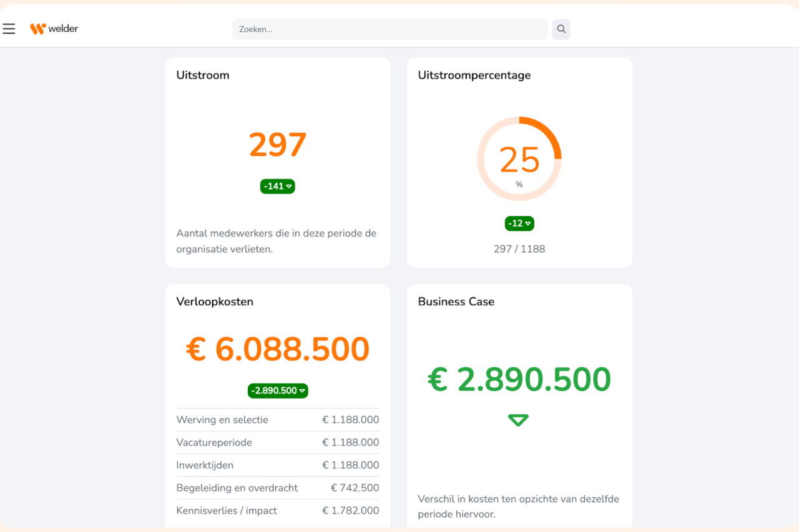The height and width of the screenshot is (532, 799).
Task: Click the Welder logo
Action: [54, 29]
